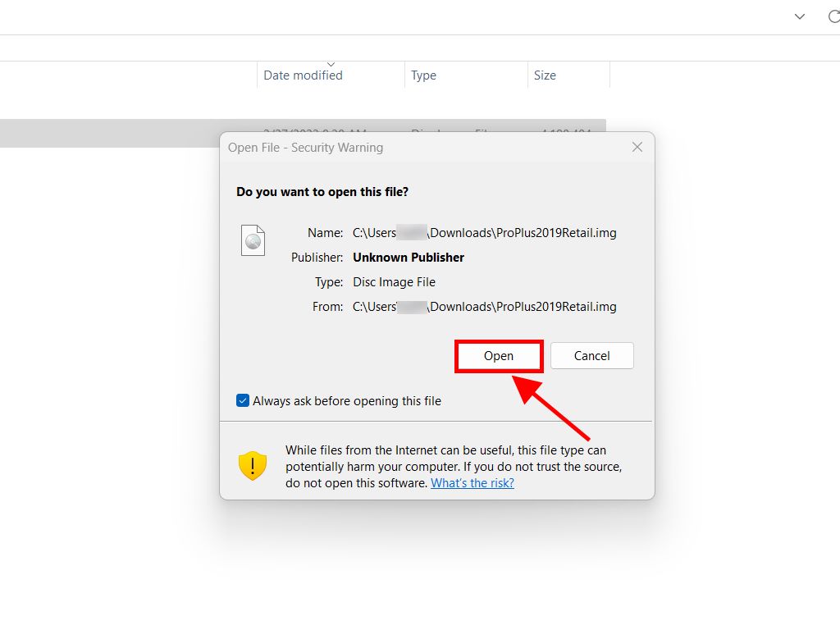Click the Date modified column header
The height and width of the screenshot is (630, 840).
(x=302, y=75)
